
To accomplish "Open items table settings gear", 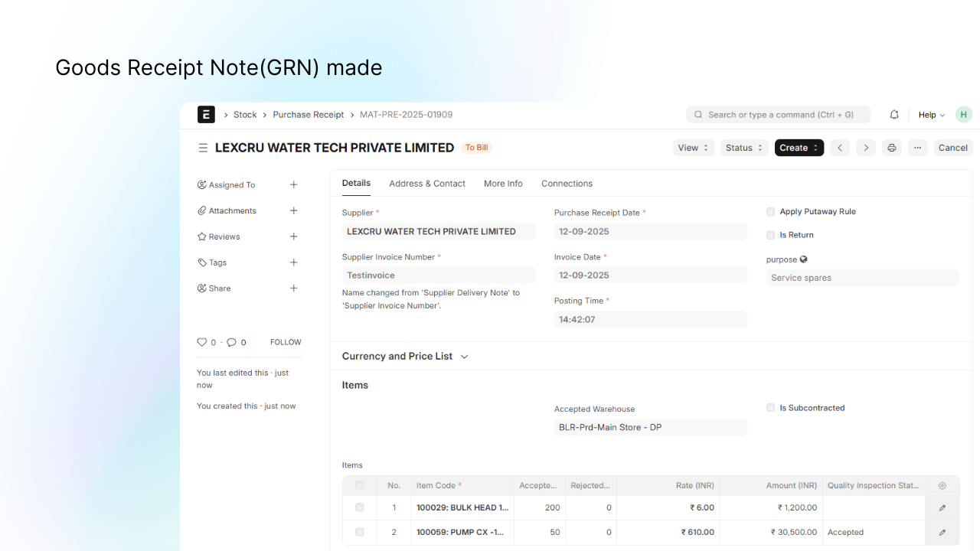I will tap(942, 485).
